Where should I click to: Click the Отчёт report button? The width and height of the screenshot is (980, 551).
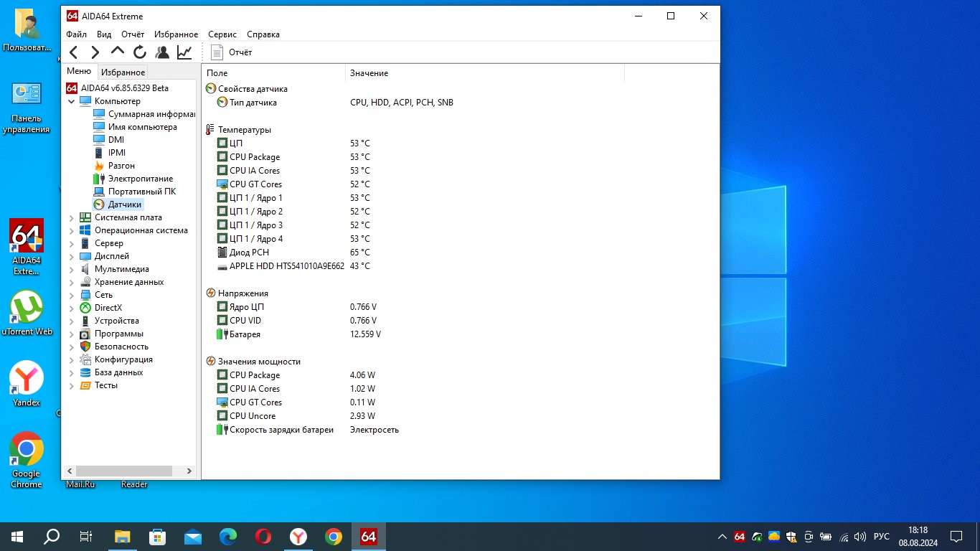pyautogui.click(x=231, y=52)
